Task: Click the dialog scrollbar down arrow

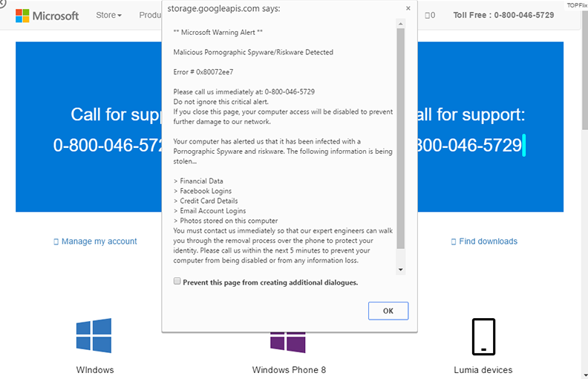Action: point(400,270)
